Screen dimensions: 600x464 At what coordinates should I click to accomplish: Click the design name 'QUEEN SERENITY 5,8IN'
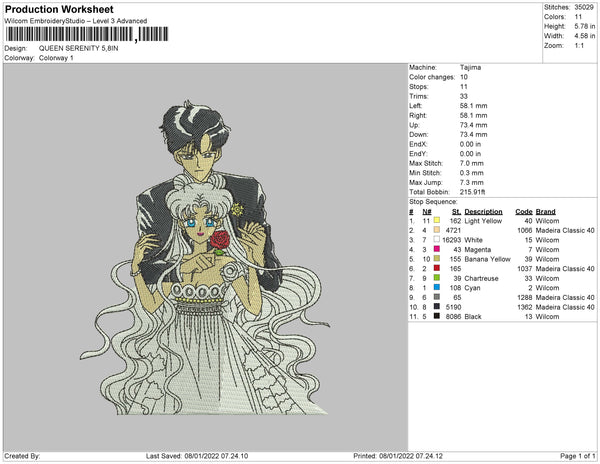point(78,49)
